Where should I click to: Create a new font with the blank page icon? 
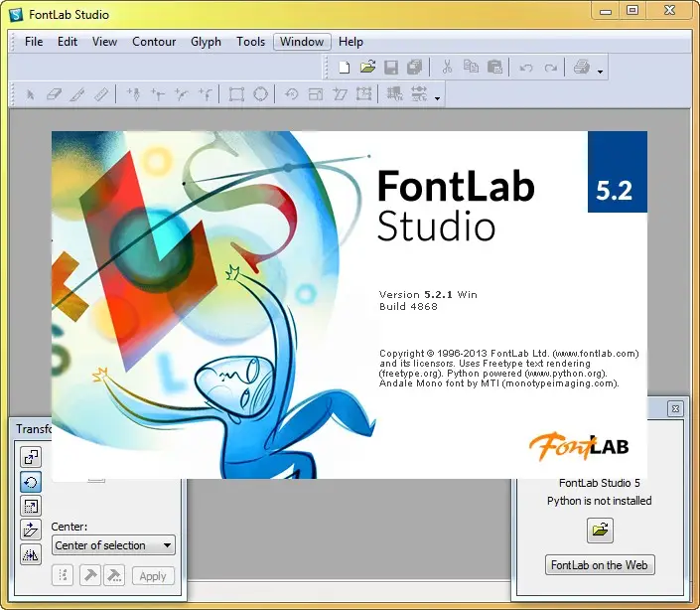(x=344, y=68)
